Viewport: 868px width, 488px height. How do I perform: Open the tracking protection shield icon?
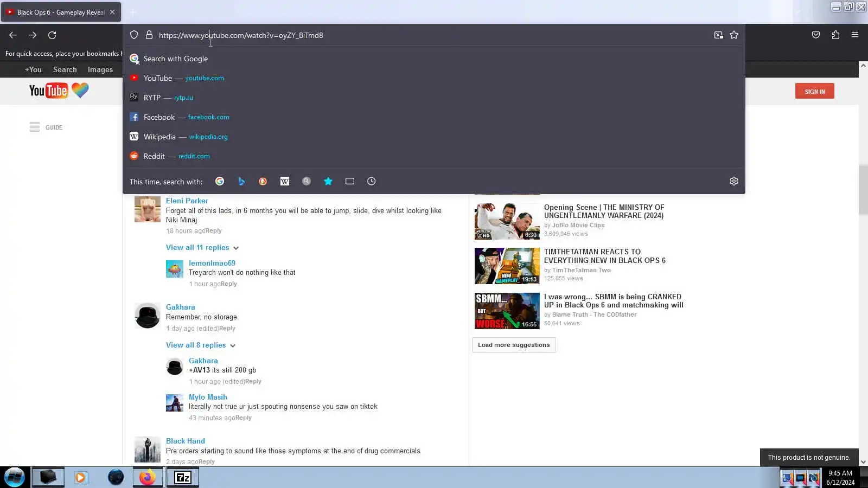pyautogui.click(x=134, y=35)
